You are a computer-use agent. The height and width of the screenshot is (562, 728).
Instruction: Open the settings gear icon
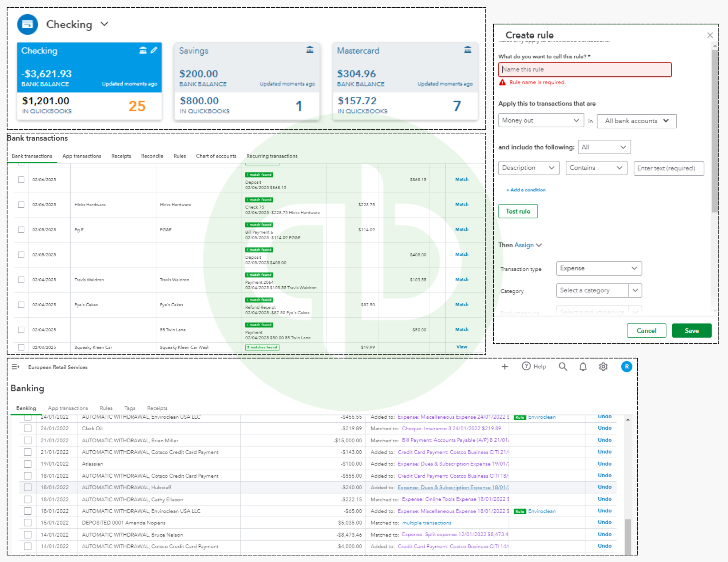click(603, 367)
